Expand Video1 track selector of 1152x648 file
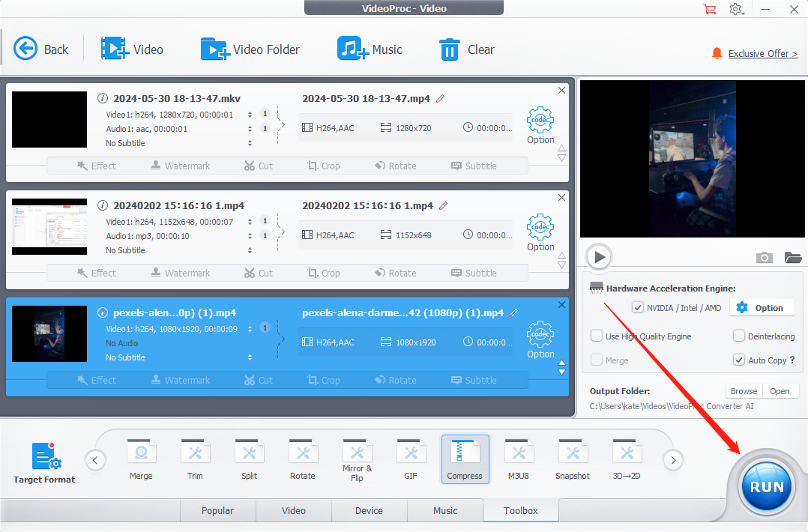 pos(250,222)
